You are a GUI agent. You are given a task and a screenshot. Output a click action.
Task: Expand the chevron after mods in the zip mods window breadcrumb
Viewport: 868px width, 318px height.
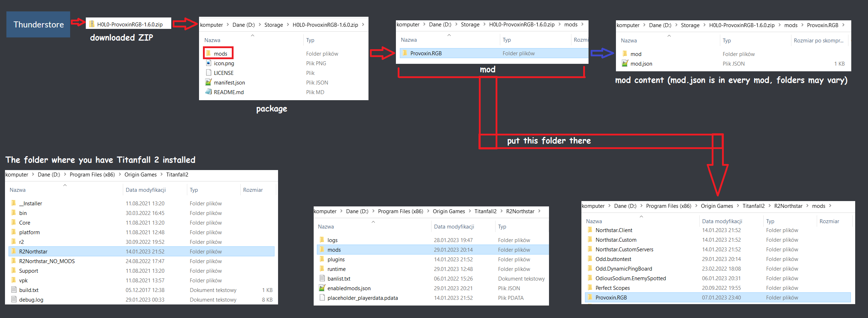tap(582, 24)
